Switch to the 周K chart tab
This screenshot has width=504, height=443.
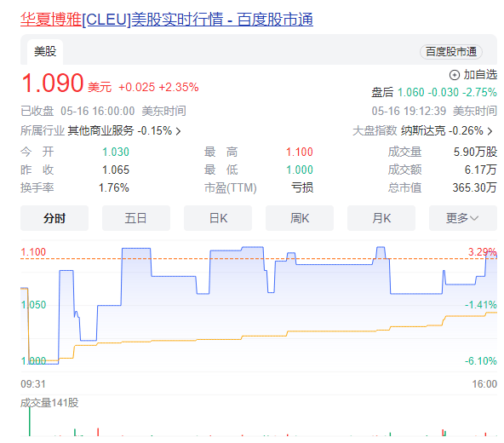click(x=300, y=218)
